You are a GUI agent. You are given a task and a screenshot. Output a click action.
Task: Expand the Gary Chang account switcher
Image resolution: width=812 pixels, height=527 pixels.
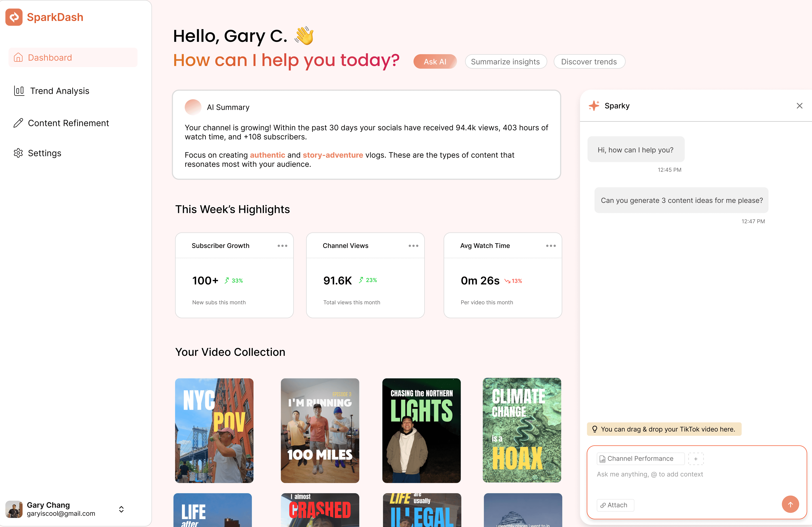(121, 509)
